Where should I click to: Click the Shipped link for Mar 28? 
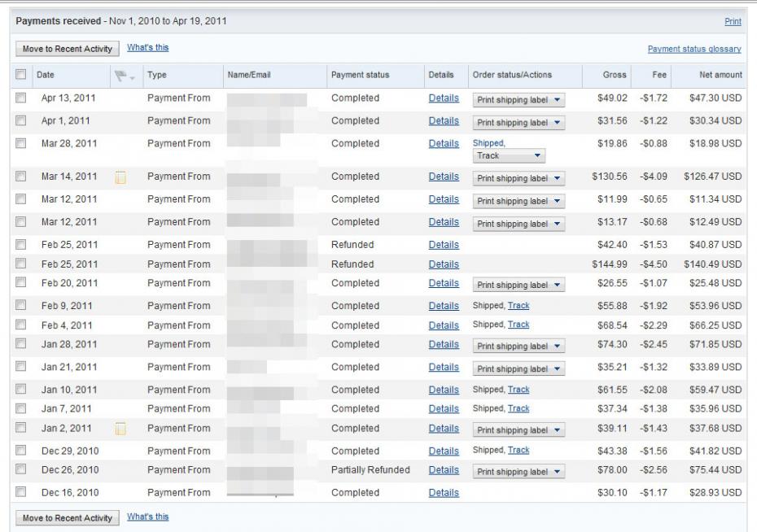[x=488, y=143]
